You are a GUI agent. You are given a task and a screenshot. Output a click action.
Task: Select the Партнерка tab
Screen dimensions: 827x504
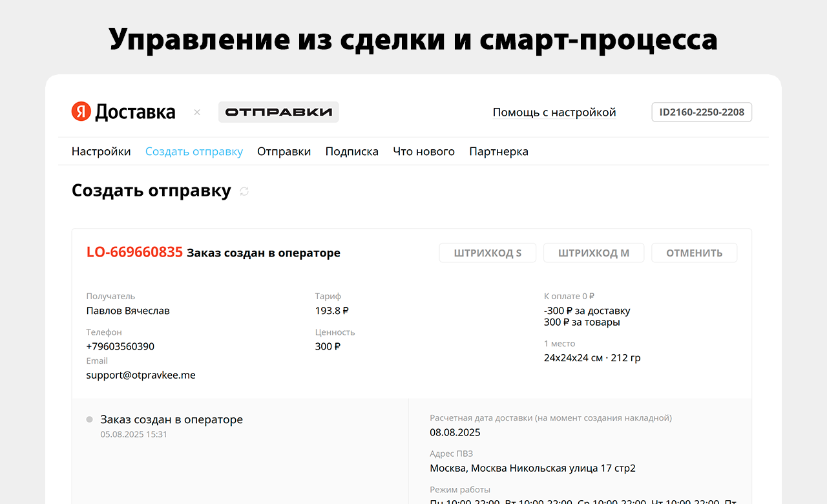click(499, 151)
